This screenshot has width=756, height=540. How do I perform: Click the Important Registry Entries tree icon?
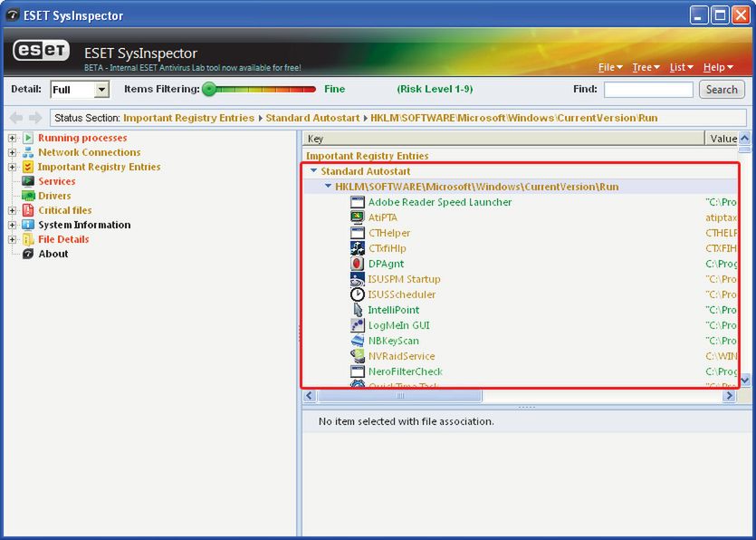coord(28,167)
